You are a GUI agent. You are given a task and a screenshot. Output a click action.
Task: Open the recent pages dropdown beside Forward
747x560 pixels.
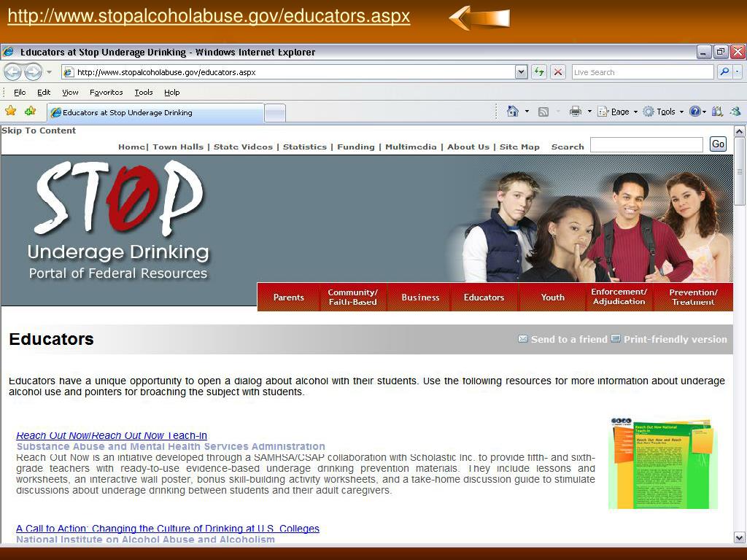point(49,72)
